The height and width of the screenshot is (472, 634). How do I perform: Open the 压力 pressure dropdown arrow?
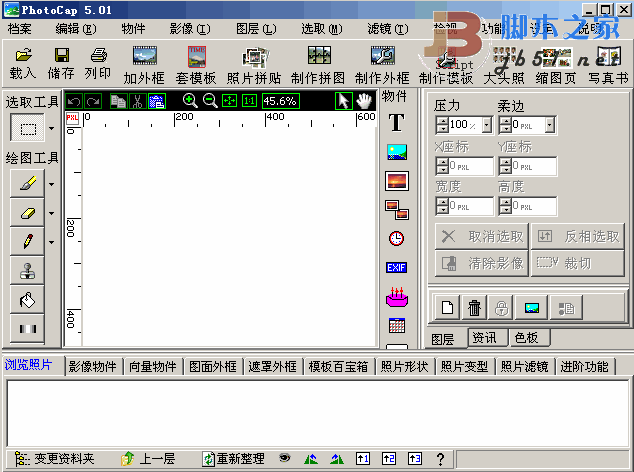pyautogui.click(x=487, y=125)
